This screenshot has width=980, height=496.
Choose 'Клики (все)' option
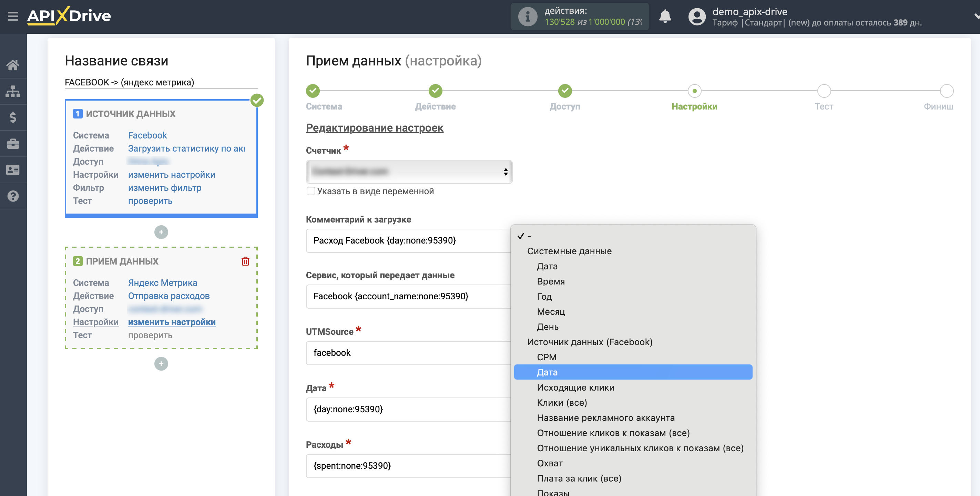click(633, 403)
